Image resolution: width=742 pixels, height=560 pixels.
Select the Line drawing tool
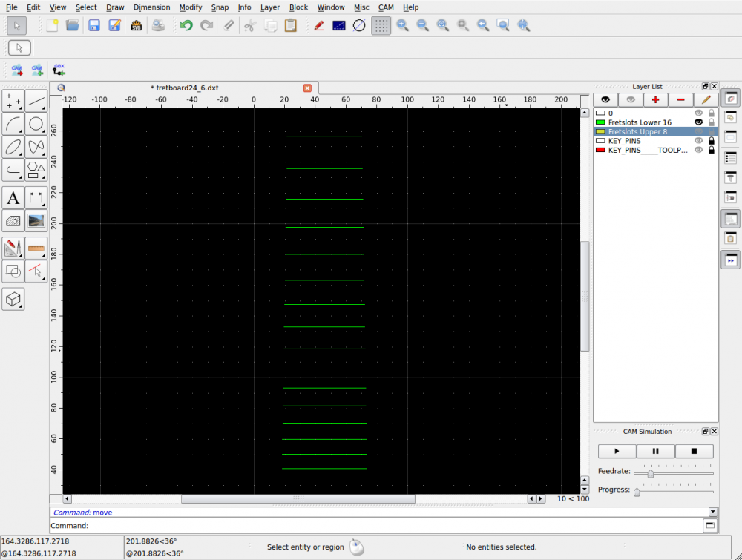click(x=36, y=100)
